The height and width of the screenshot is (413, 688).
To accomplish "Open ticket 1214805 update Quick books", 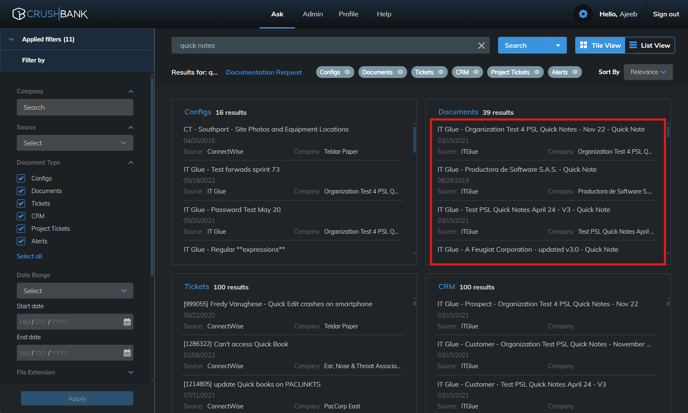I will (x=252, y=384).
